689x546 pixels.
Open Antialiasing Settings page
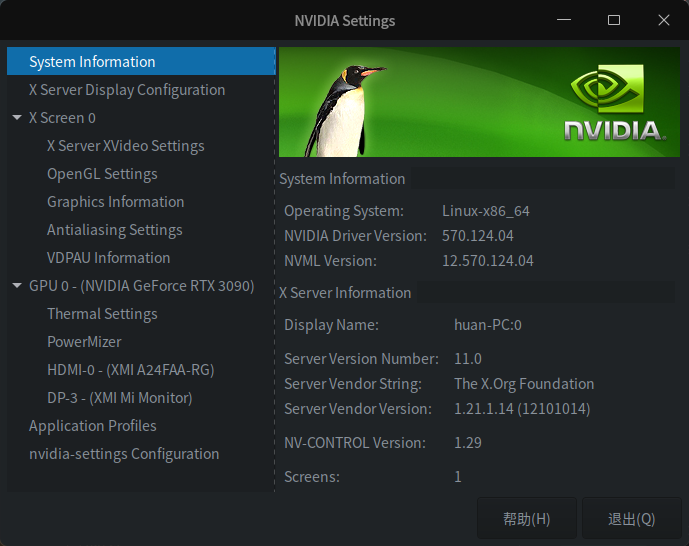(x=115, y=230)
